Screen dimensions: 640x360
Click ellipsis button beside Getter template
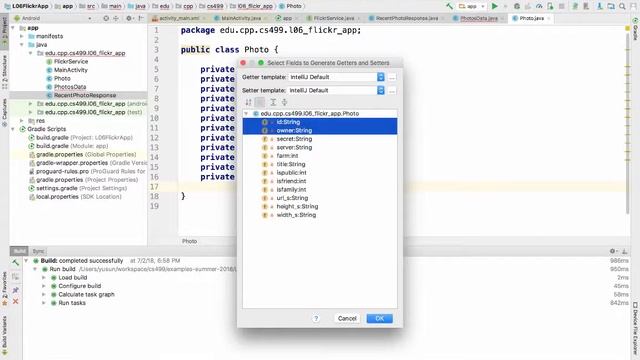click(392, 77)
